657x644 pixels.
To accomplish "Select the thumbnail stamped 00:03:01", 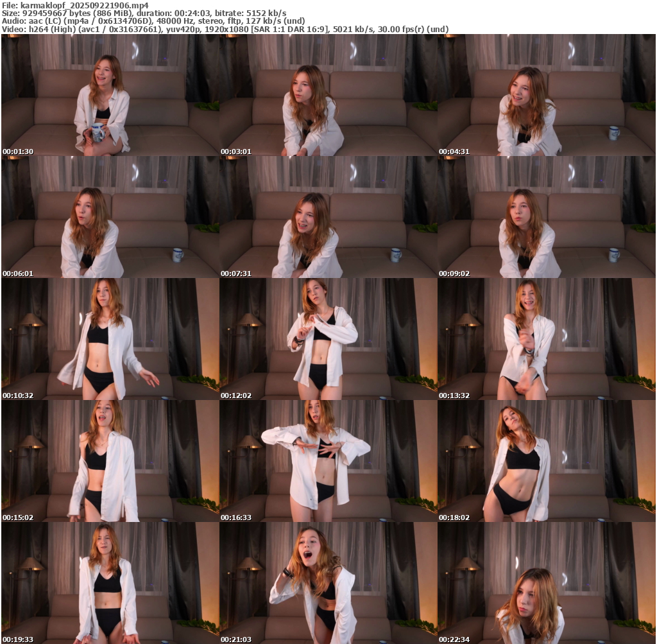I will point(328,95).
